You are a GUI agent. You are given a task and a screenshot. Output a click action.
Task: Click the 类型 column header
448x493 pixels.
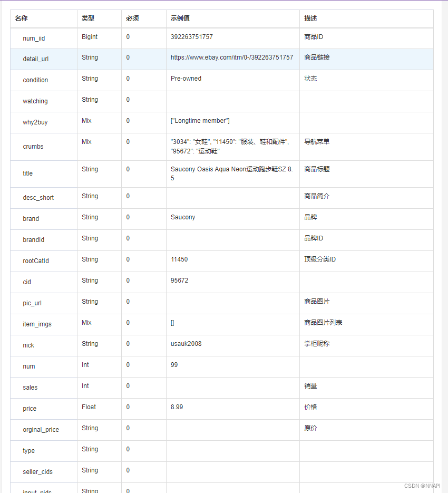click(87, 18)
